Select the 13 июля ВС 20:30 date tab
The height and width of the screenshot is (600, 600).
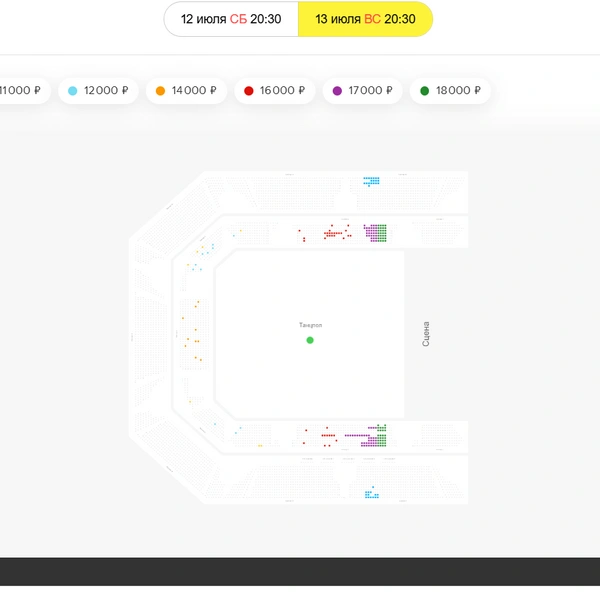click(x=365, y=19)
